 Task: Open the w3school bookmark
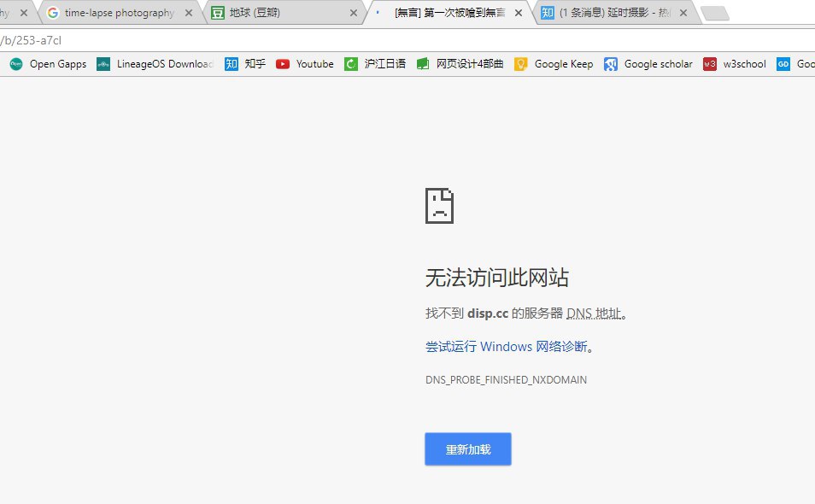tap(735, 64)
